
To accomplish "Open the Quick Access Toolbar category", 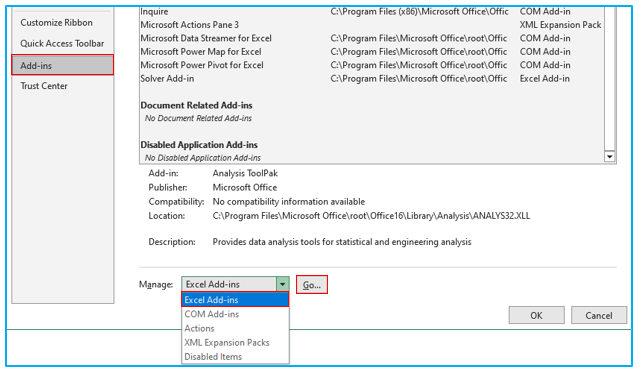I will pos(62,43).
